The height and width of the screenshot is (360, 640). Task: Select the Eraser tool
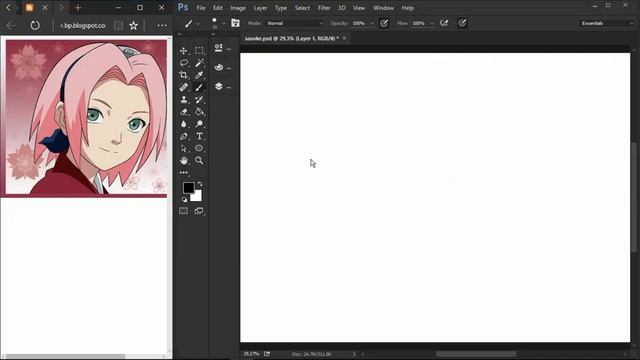tap(184, 112)
